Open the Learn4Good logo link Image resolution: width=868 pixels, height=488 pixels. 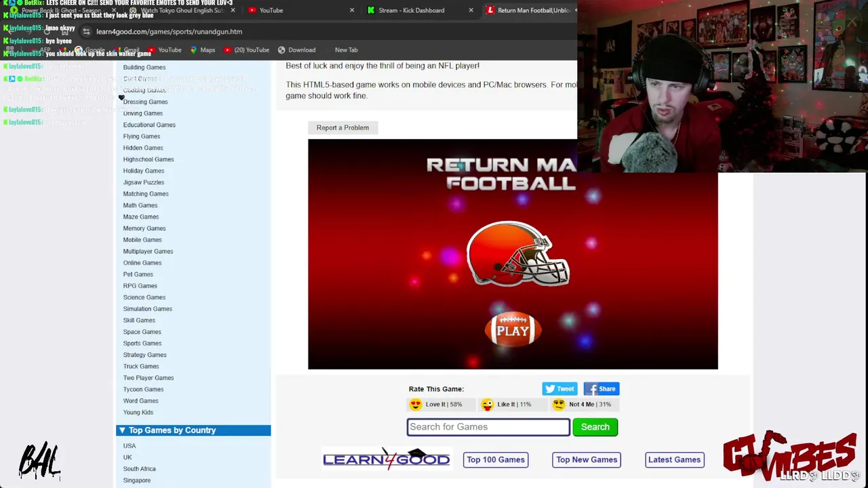[387, 459]
